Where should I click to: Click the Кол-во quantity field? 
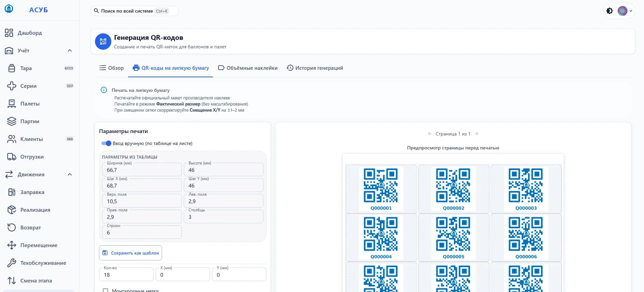[x=126, y=274]
